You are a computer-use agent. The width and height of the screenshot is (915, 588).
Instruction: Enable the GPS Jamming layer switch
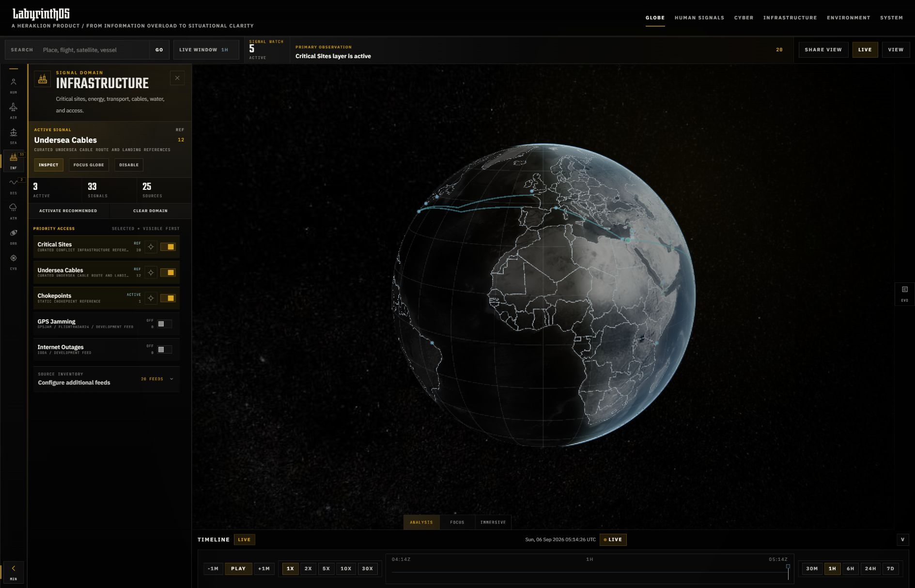164,324
